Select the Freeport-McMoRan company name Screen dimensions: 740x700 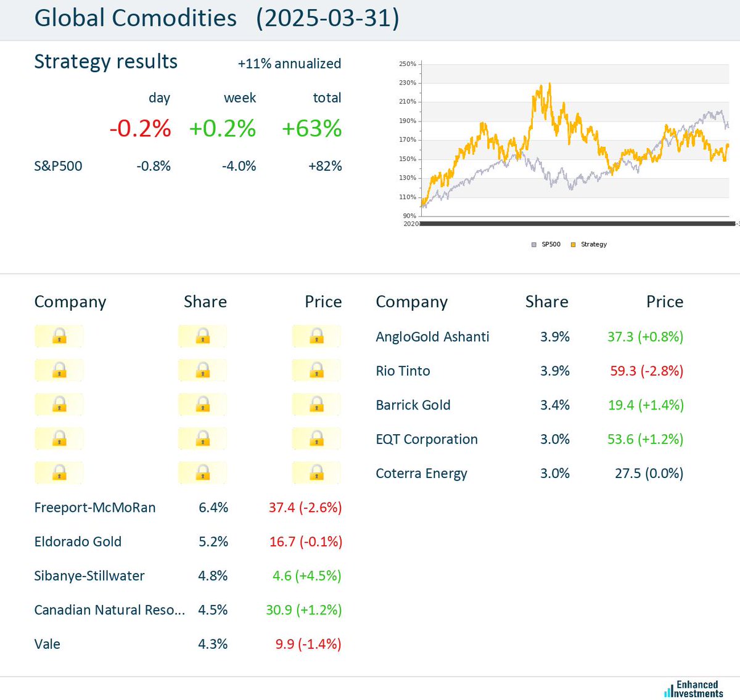coord(95,508)
